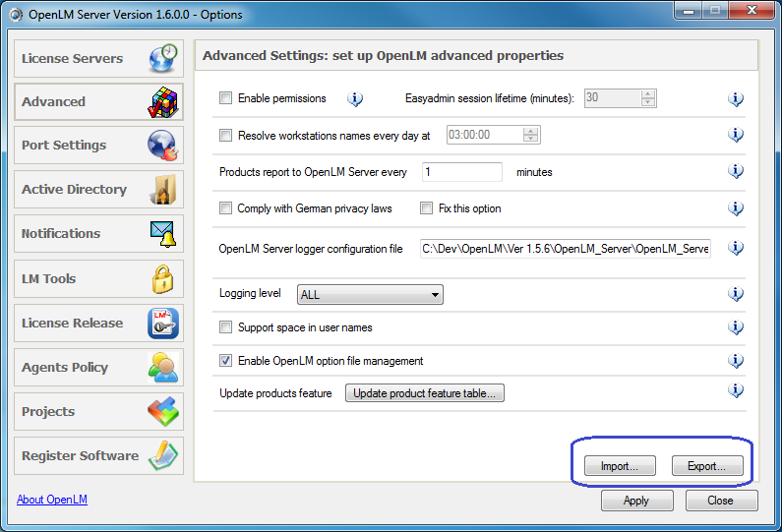Open the Agents Policy users icon
Image resolution: width=782 pixels, height=532 pixels.
point(163,368)
